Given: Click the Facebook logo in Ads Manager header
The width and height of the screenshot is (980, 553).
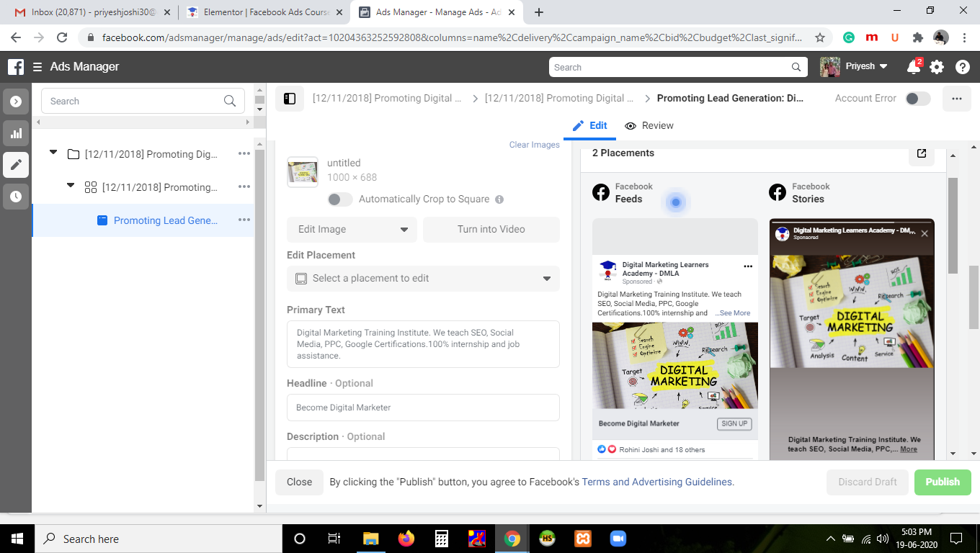Looking at the screenshot, I should (16, 67).
